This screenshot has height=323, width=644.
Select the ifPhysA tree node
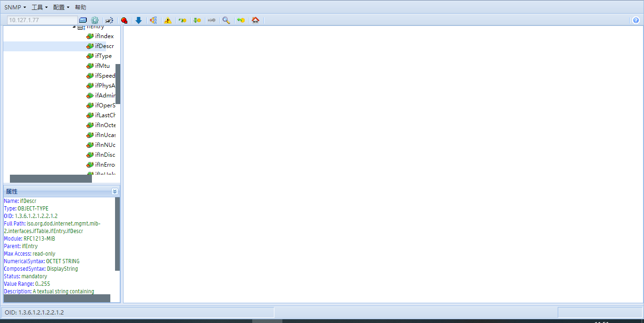[105, 86]
